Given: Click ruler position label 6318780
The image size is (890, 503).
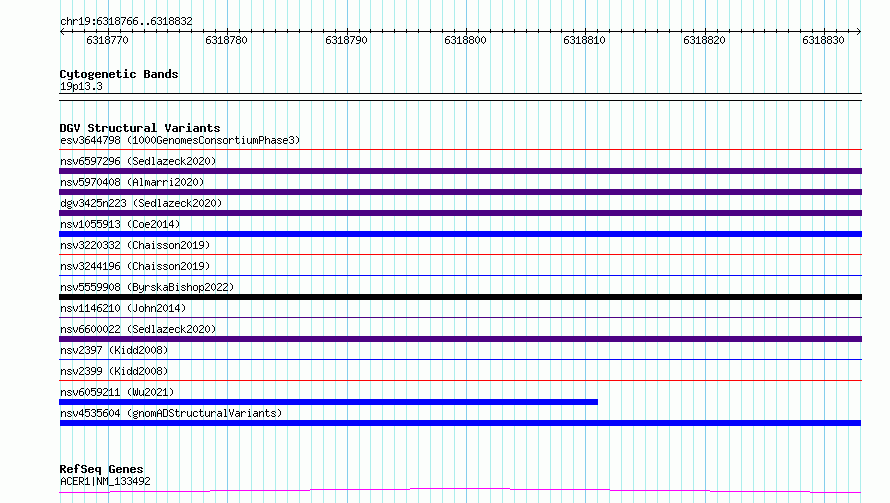Looking at the screenshot, I should click(x=226, y=40).
